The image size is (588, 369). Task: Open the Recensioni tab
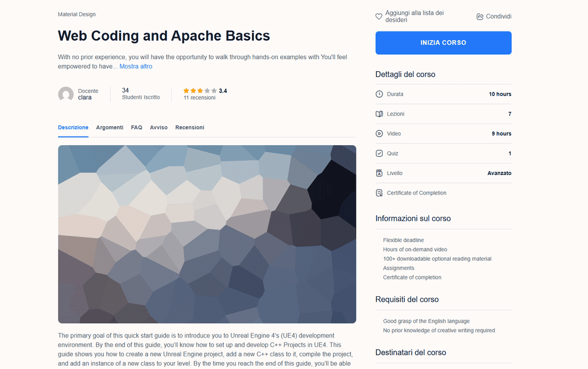tap(189, 127)
